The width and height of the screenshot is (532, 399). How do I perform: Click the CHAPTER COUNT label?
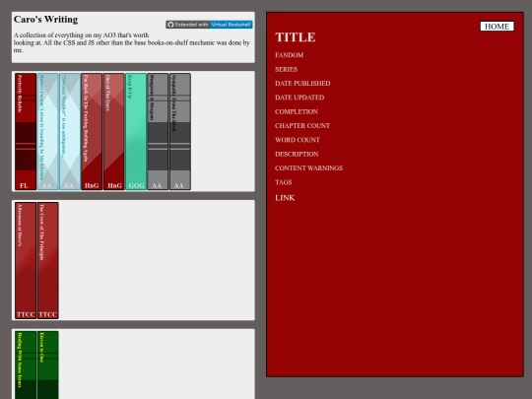[x=302, y=126]
